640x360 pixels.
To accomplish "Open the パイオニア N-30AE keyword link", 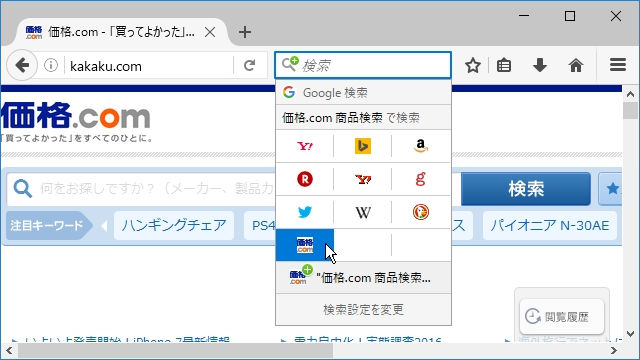I will pos(550,226).
